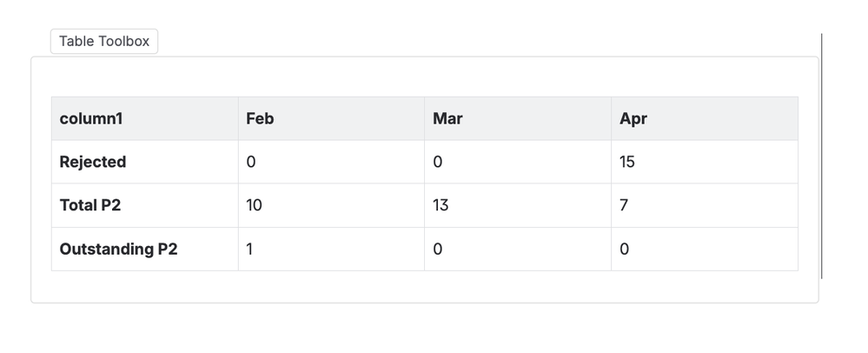Viewport: 868px width, 353px height.
Task: Click the Total P2 Apr cell showing 7
Action: pyautogui.click(x=705, y=205)
